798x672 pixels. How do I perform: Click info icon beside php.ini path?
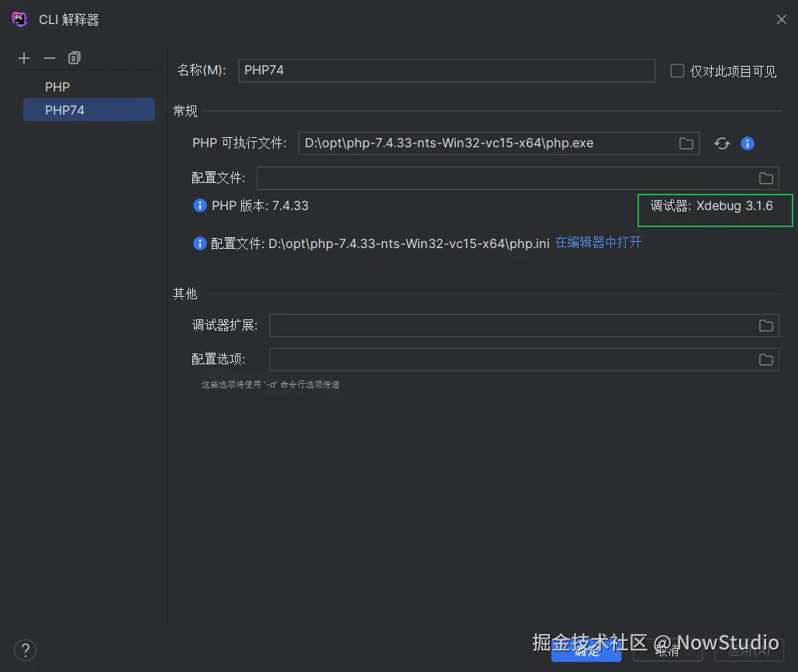coord(200,243)
